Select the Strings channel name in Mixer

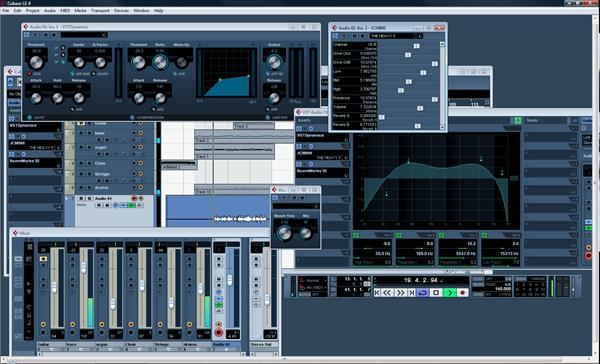168,344
